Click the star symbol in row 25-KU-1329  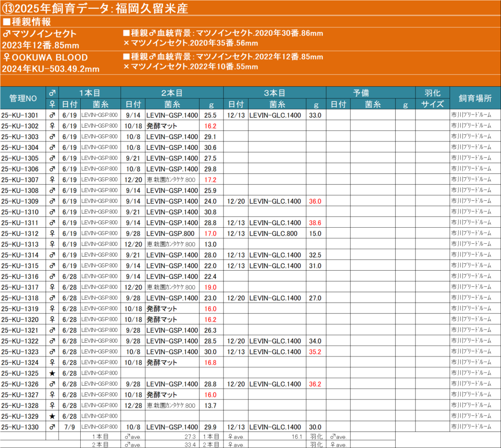point(52,416)
